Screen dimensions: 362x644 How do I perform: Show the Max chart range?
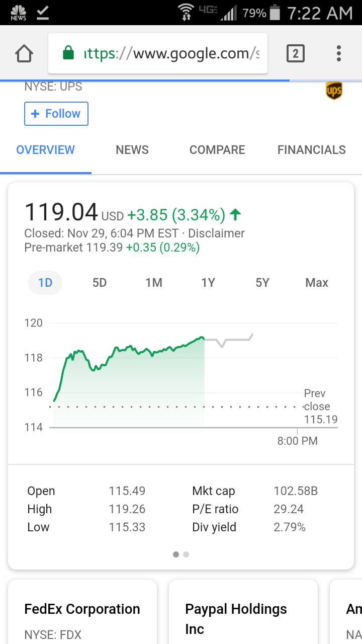pyautogui.click(x=317, y=283)
